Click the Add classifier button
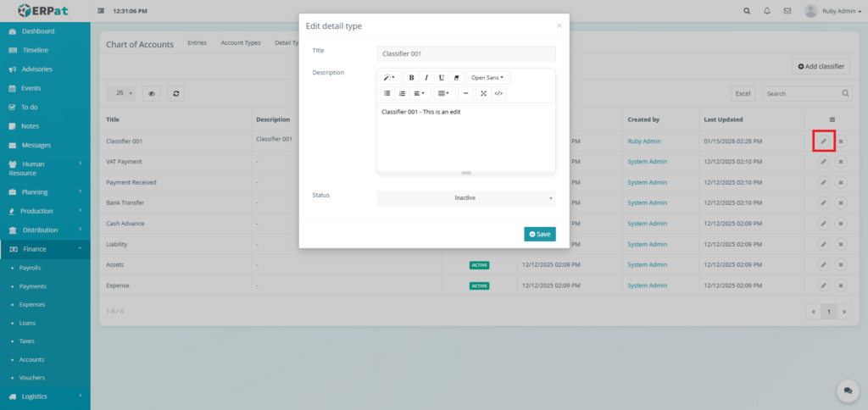The image size is (868, 410). [x=821, y=66]
